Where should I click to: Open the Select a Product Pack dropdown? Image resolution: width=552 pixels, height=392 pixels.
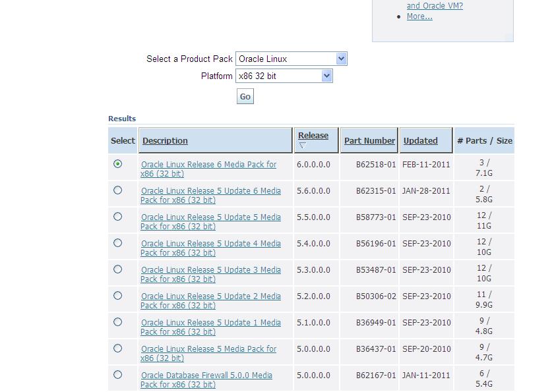pos(291,59)
